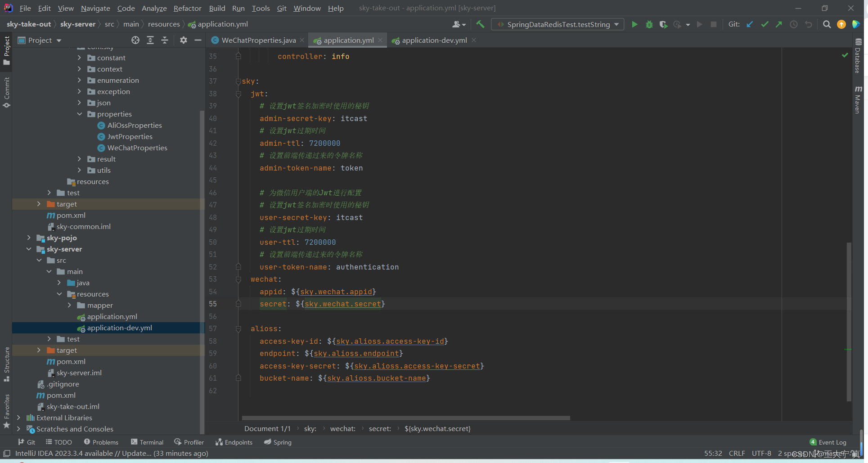Open the run configuration dropdown
Viewport: 868px width, 463px height.
(558, 24)
